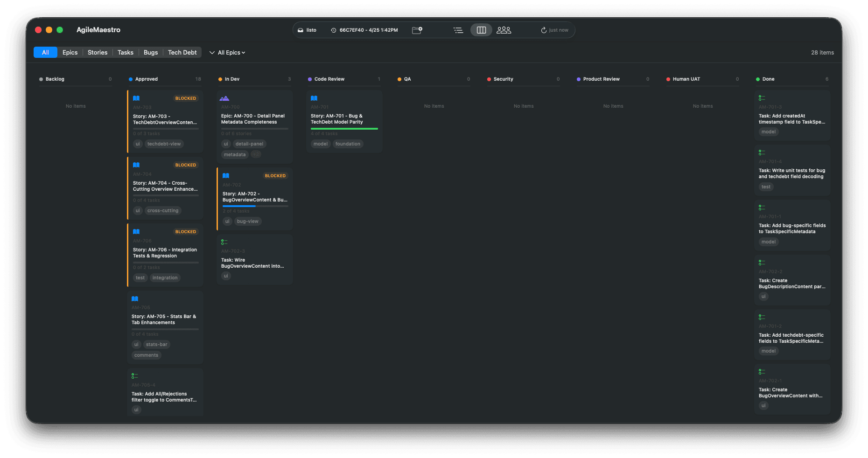This screenshot has height=458, width=868.
Task: Click the 'comments' tag on AM-705
Action: point(147,355)
